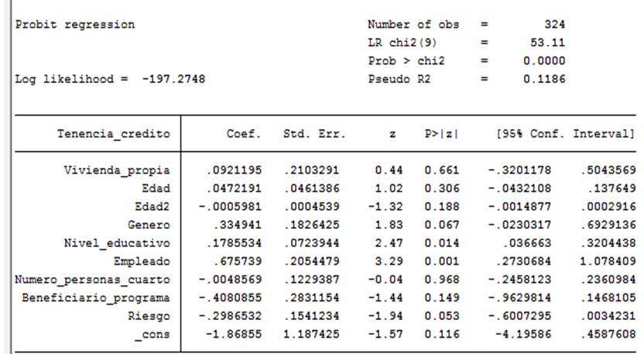Click the Vivienda_propia variable row label
Image resolution: width=644 pixels, height=354 pixels.
pyautogui.click(x=117, y=170)
